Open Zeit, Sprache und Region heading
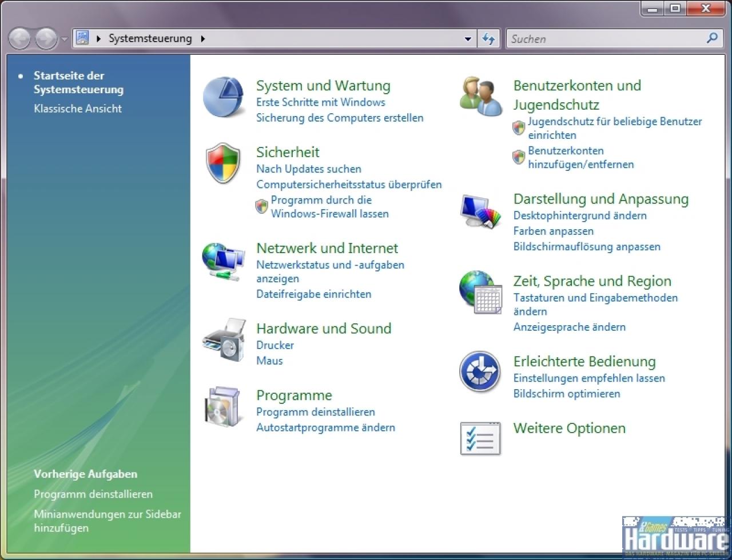 point(592,281)
